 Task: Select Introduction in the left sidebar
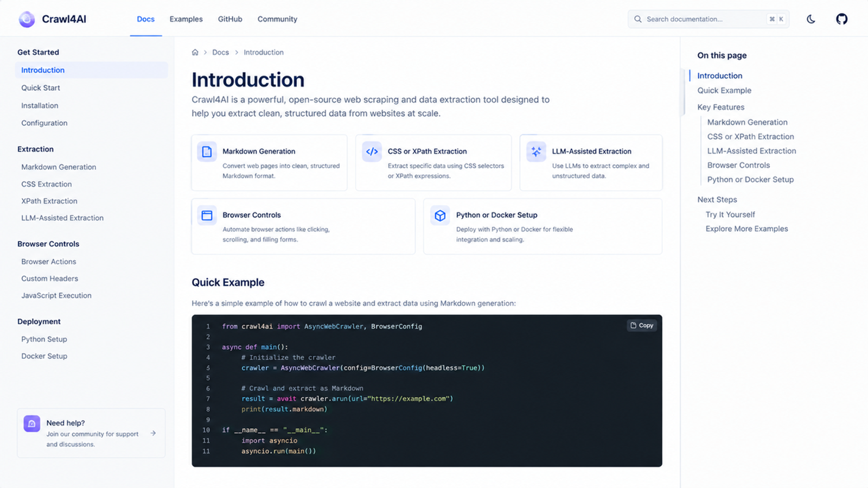[x=92, y=70]
